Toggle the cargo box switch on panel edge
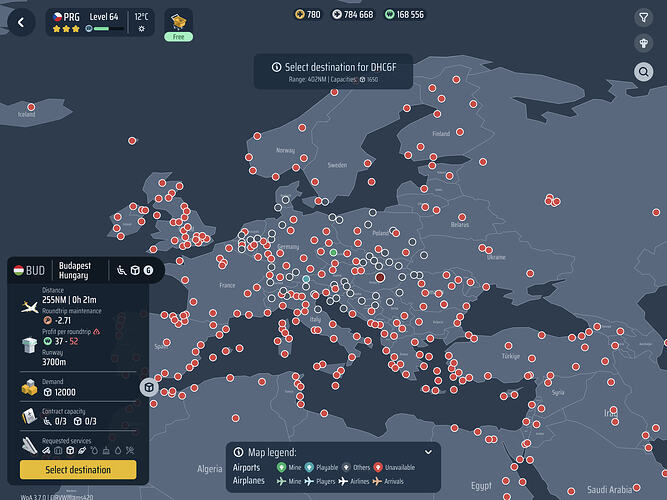Viewport: 667px width, 500px height. [x=149, y=387]
